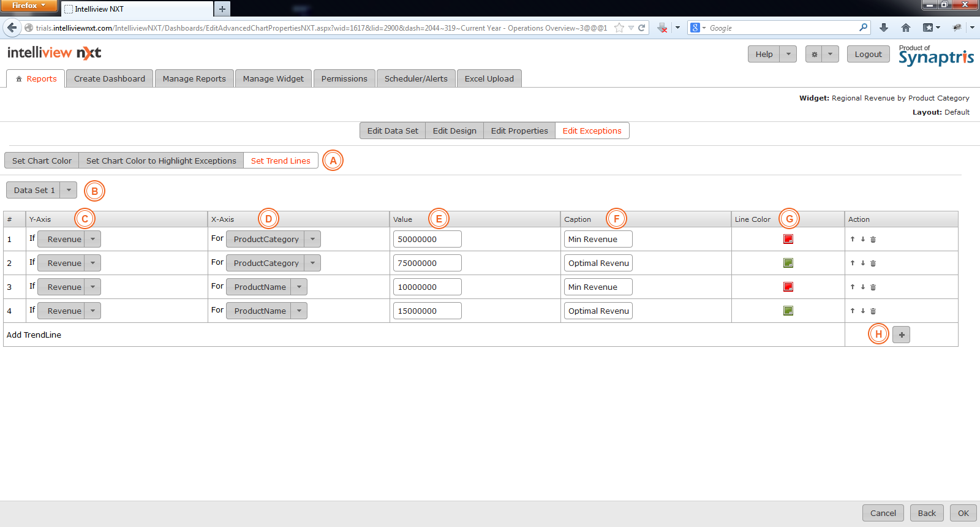Click the Firefox home icon

(906, 28)
